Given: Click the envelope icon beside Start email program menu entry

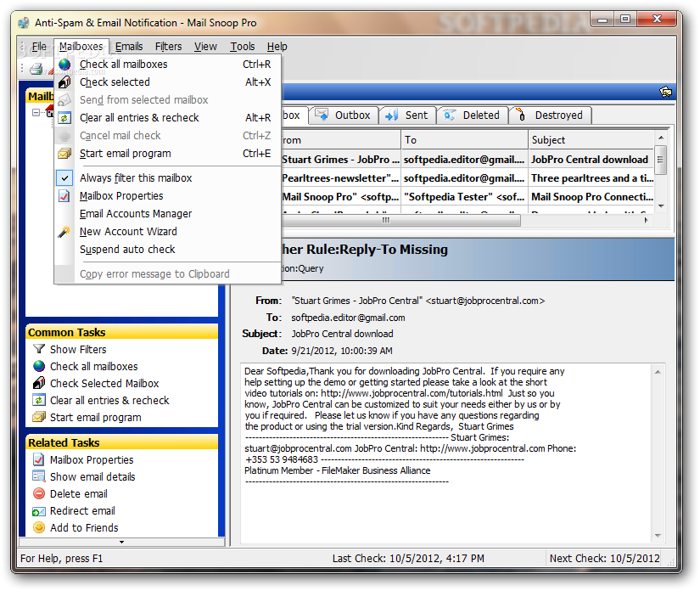Looking at the screenshot, I should point(64,154).
